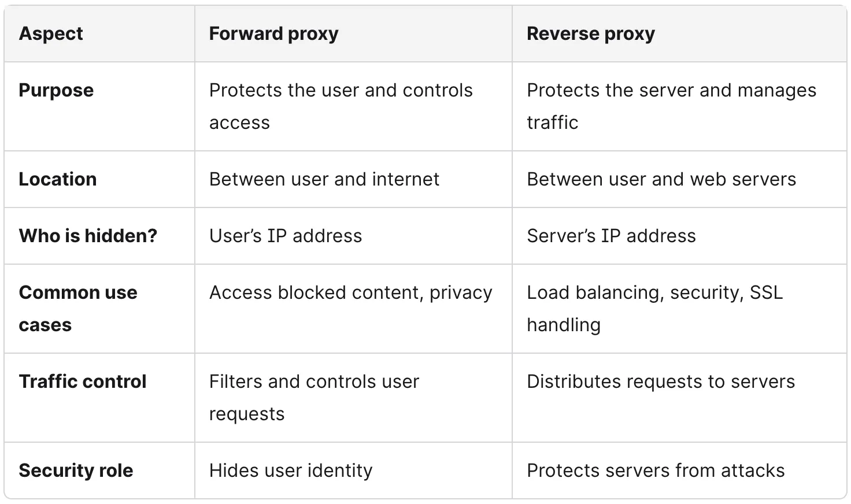Image resolution: width=851 pixels, height=504 pixels.
Task: Click 'Load balancing, security, SSL handling' cell
Action: (654, 309)
